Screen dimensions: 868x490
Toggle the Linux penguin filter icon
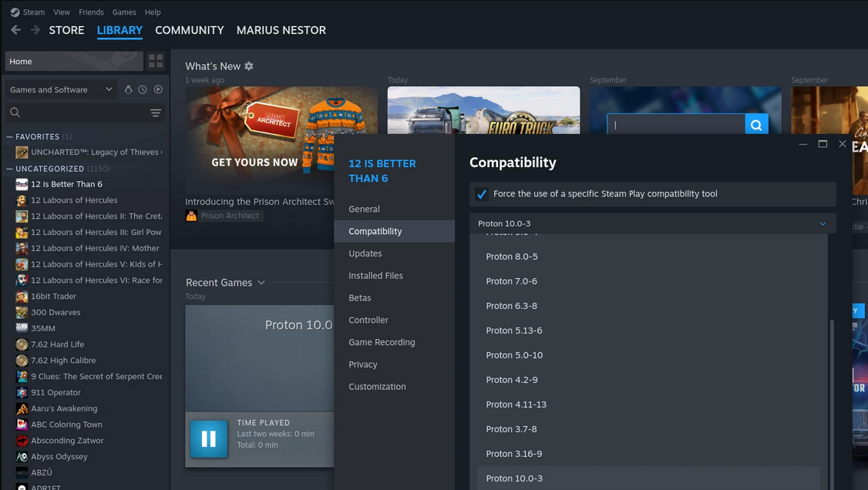tap(128, 89)
